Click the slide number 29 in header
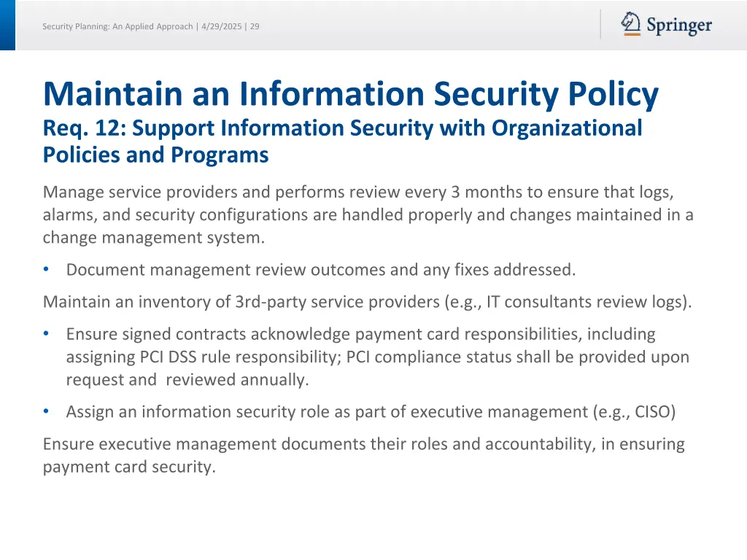This screenshot has height=560, width=747. pos(255,26)
